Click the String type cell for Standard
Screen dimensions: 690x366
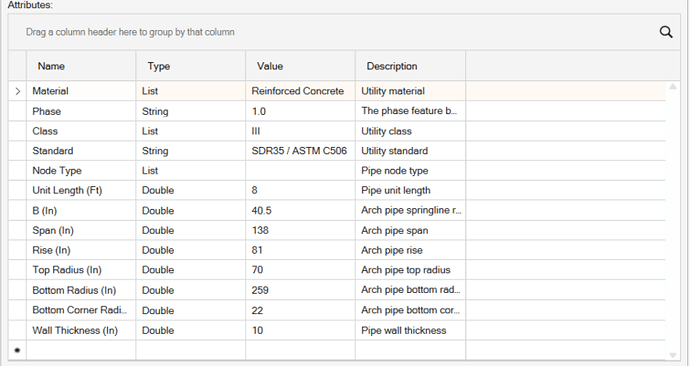coord(191,151)
